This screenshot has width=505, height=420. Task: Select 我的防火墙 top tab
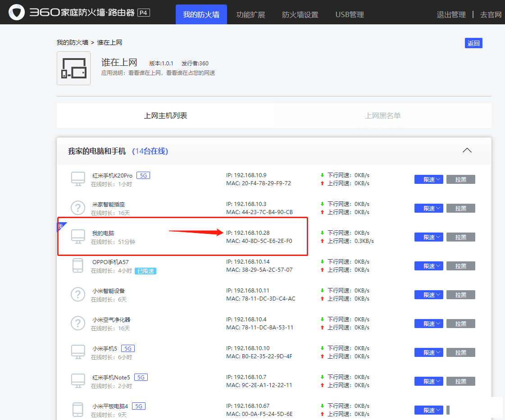coord(201,14)
